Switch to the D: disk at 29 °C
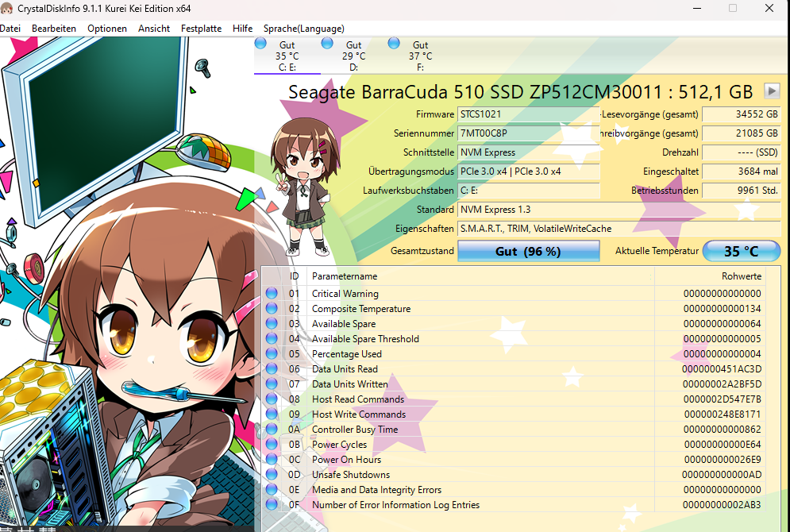The image size is (790, 532). 353,56
